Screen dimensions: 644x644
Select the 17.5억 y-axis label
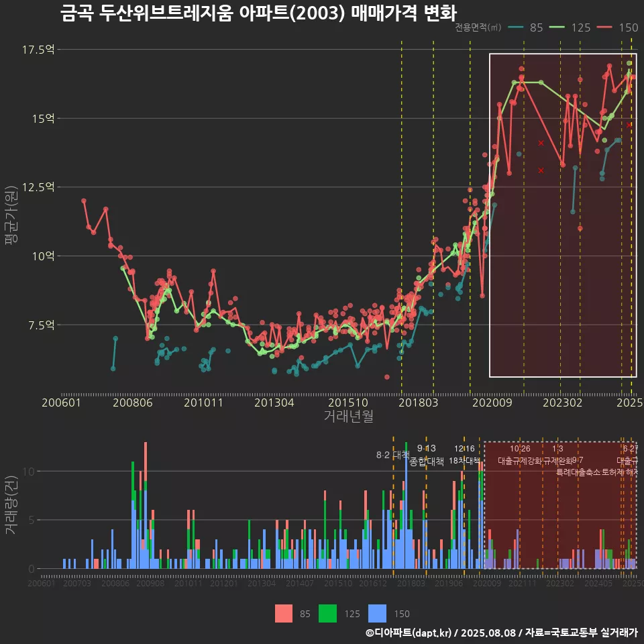point(38,50)
